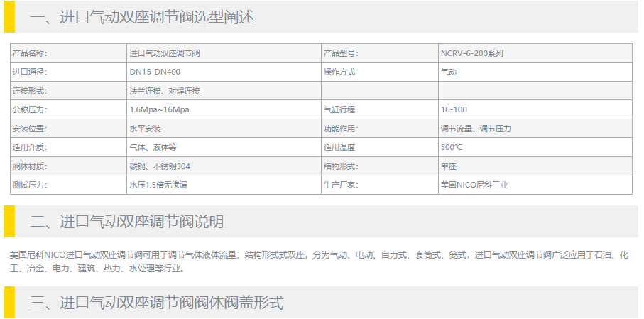Image resolution: width=644 pixels, height=319 pixels.
Task: Click the paragraph starting with 美国尼科NICO
Action: click(x=320, y=261)
